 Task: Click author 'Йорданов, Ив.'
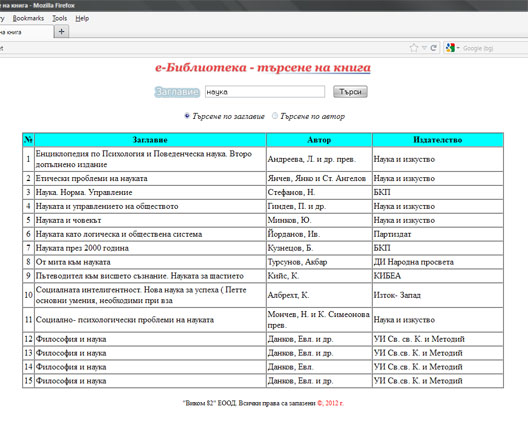tap(294, 234)
